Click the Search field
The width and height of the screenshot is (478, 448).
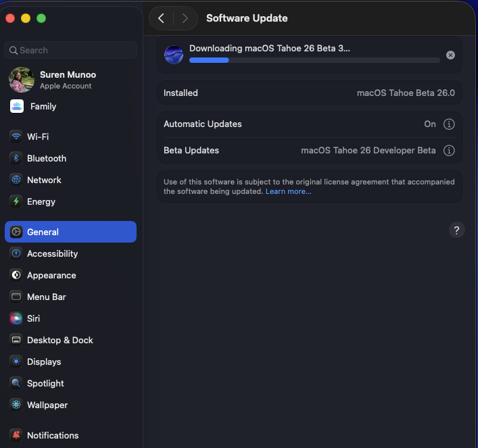coord(71,50)
